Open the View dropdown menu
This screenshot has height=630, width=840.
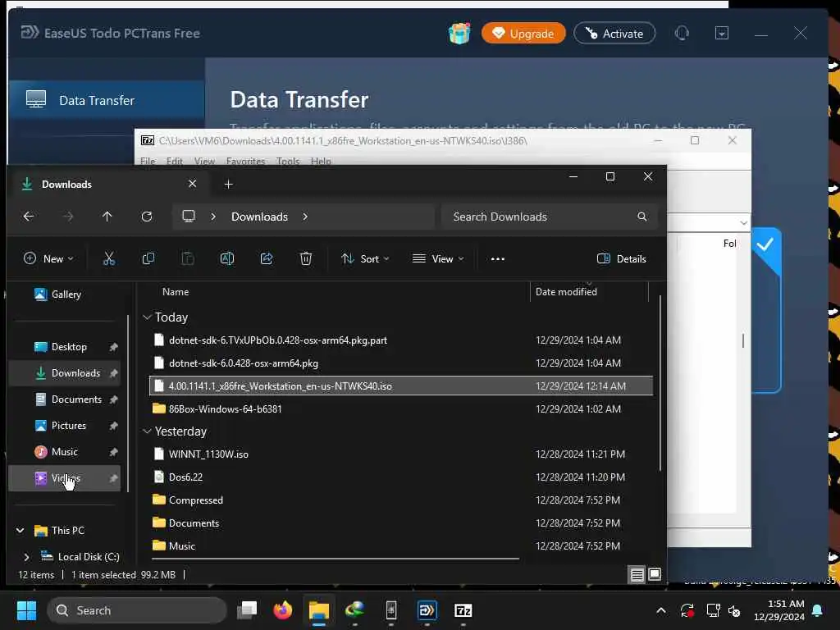pos(438,259)
